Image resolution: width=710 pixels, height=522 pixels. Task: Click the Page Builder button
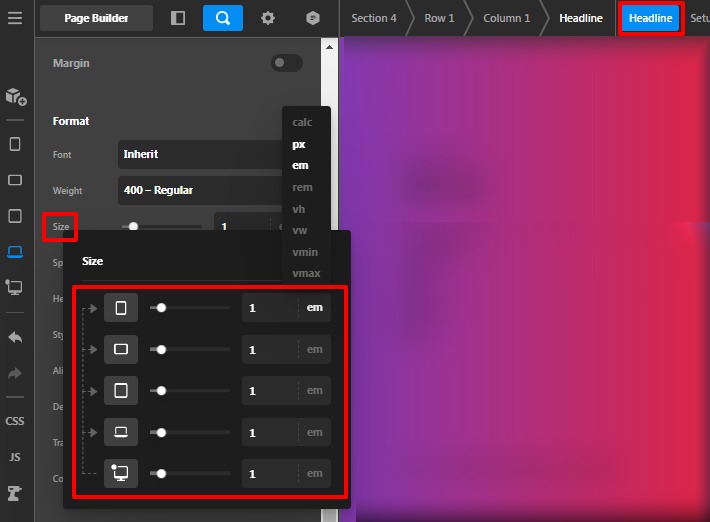tap(97, 18)
